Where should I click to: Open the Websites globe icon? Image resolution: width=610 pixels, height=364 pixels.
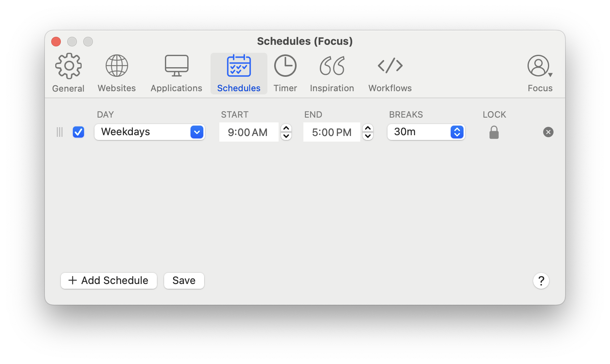tap(116, 66)
